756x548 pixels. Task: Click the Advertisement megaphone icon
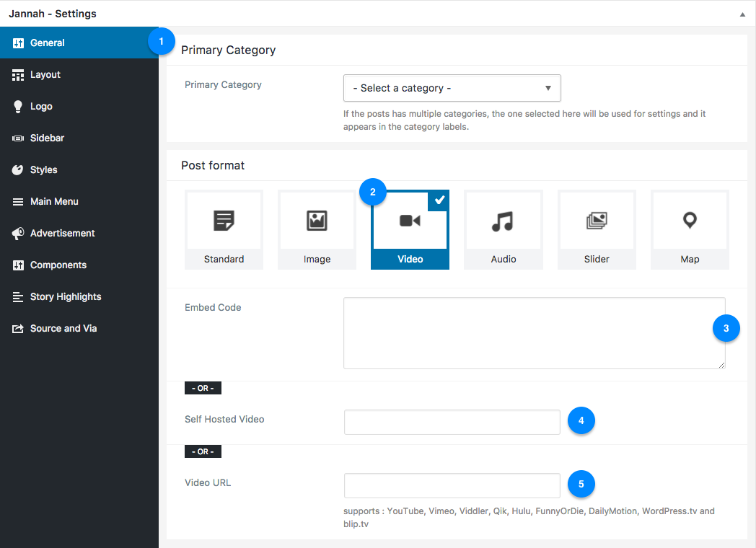18,234
